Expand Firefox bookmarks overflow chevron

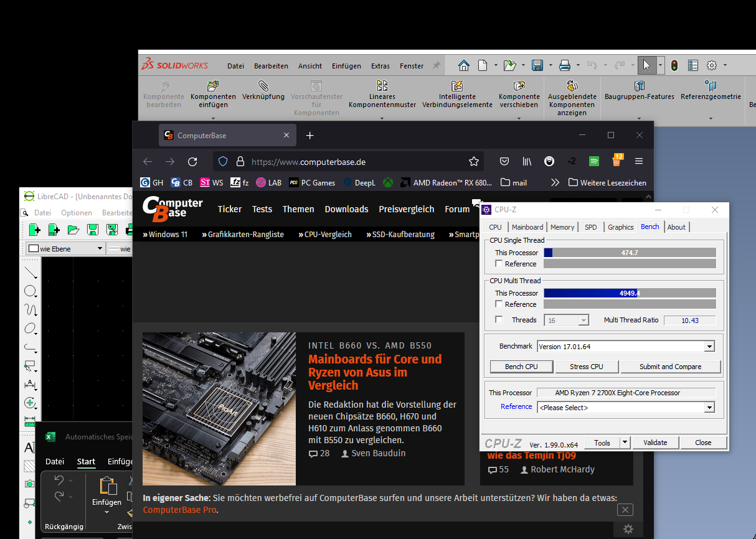pyautogui.click(x=555, y=183)
